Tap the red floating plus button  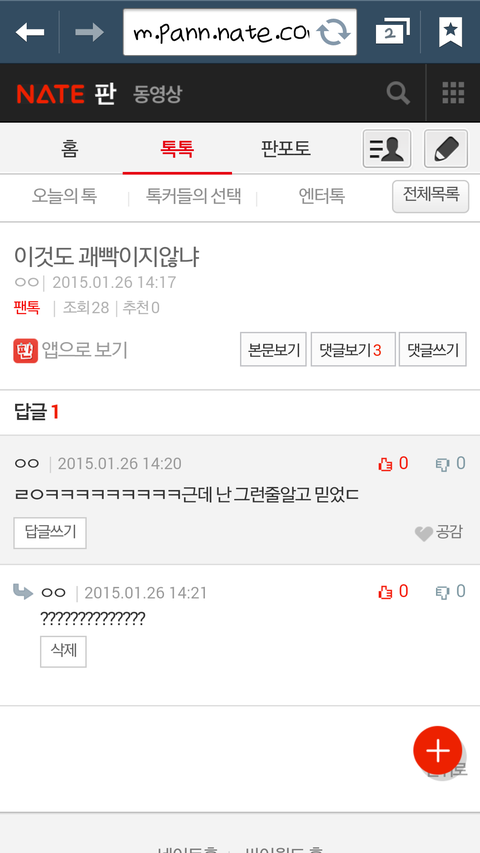(x=438, y=750)
